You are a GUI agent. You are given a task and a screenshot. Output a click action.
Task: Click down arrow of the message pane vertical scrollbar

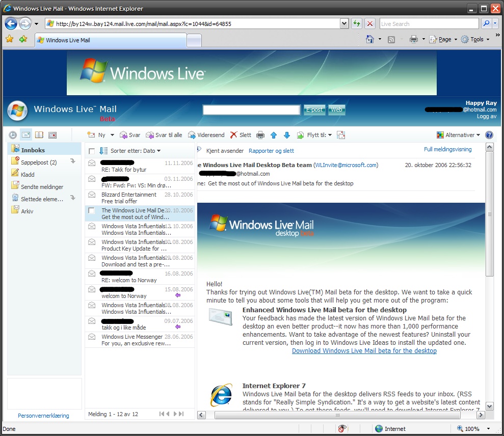[489, 406]
